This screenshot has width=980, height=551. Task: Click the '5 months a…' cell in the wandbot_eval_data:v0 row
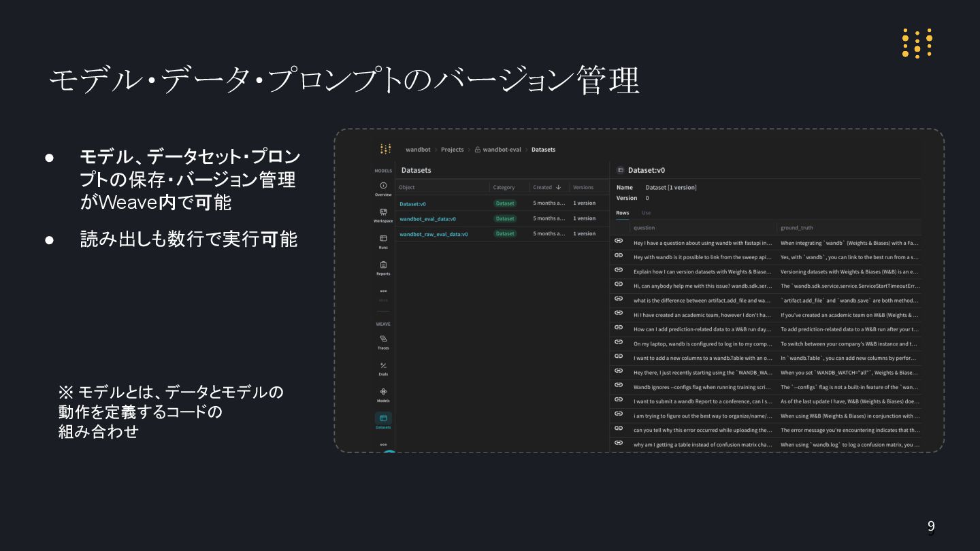[549, 218]
